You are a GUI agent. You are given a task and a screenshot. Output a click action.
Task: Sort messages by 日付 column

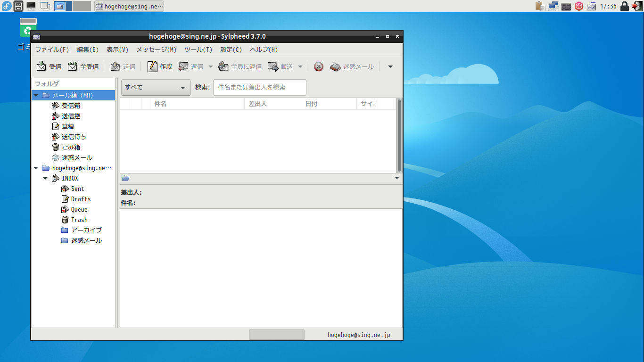click(329, 104)
